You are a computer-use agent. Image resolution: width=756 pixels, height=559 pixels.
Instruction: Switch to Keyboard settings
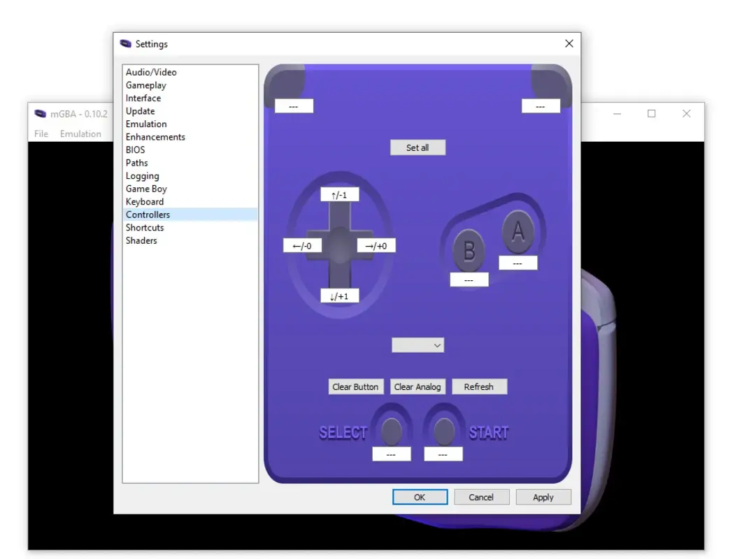(145, 201)
